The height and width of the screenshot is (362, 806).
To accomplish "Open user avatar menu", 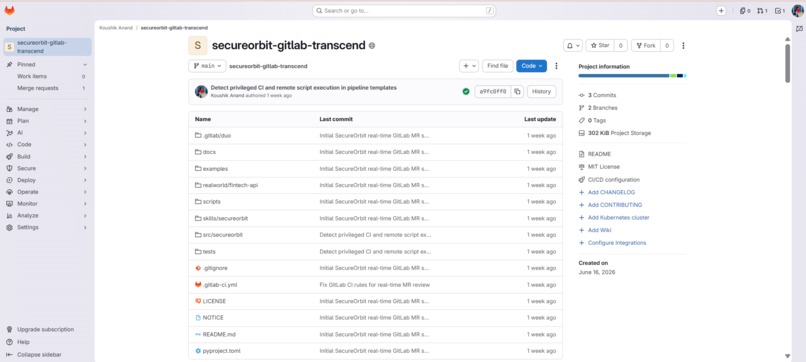I will pyautogui.click(x=797, y=10).
